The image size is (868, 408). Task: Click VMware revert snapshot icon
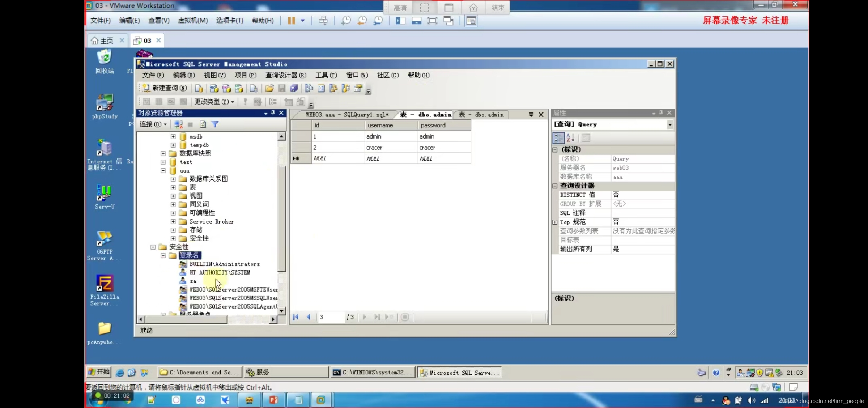pyautogui.click(x=362, y=21)
